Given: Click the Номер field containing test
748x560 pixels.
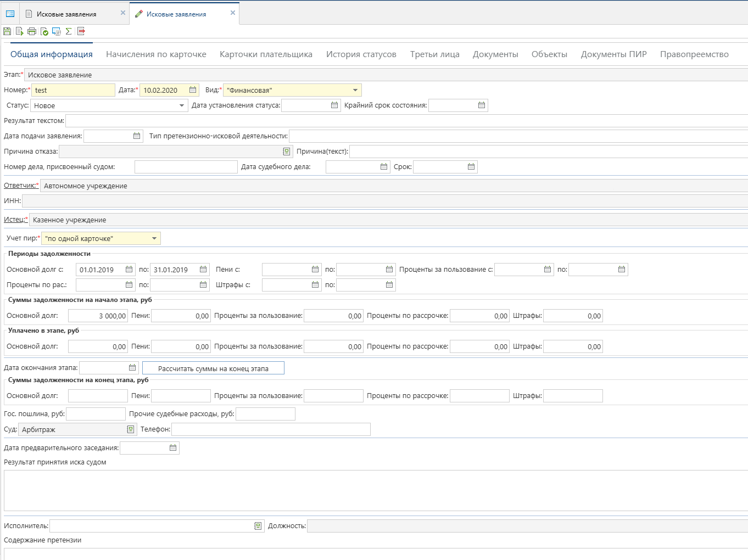Looking at the screenshot, I should pos(73,90).
